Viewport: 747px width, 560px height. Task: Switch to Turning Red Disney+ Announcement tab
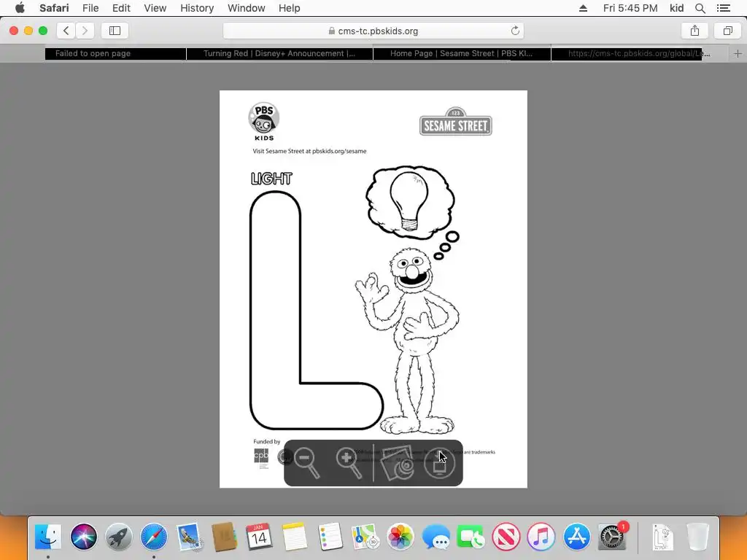pos(279,53)
